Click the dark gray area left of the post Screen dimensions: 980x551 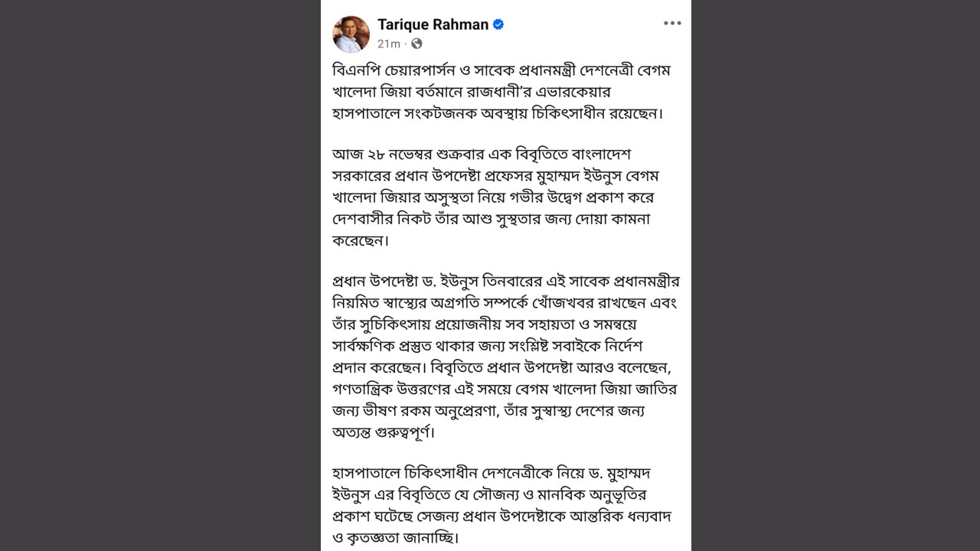pos(160,275)
